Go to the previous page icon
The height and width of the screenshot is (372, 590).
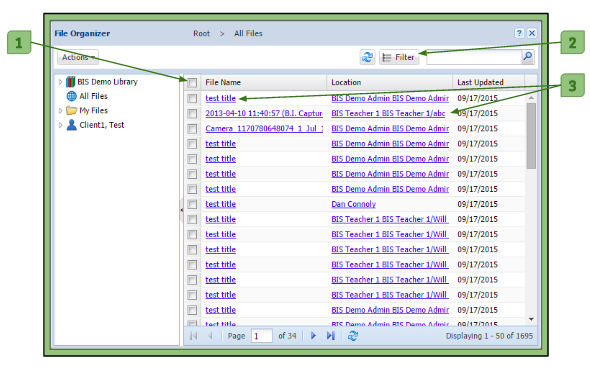[210, 336]
